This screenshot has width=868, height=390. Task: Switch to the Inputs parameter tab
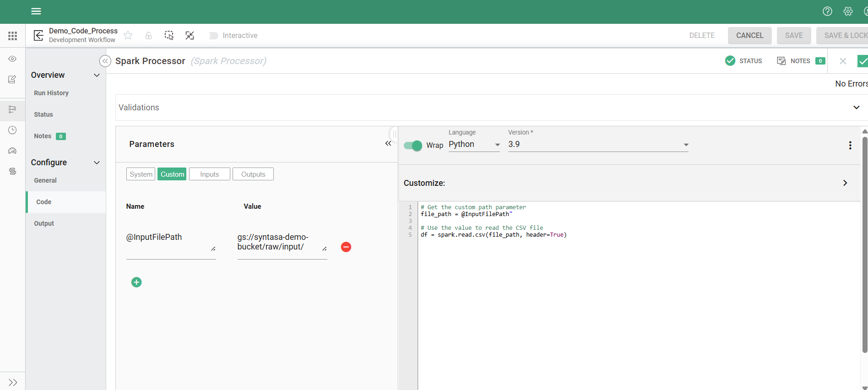coord(209,174)
